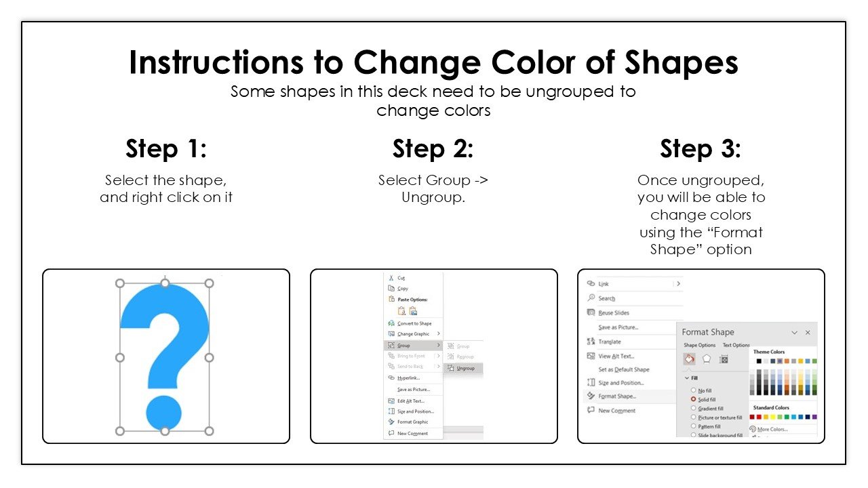Screen dimensions: 868x488
Task: Click the Fill & Line paint bucket icon
Action: [x=689, y=359]
